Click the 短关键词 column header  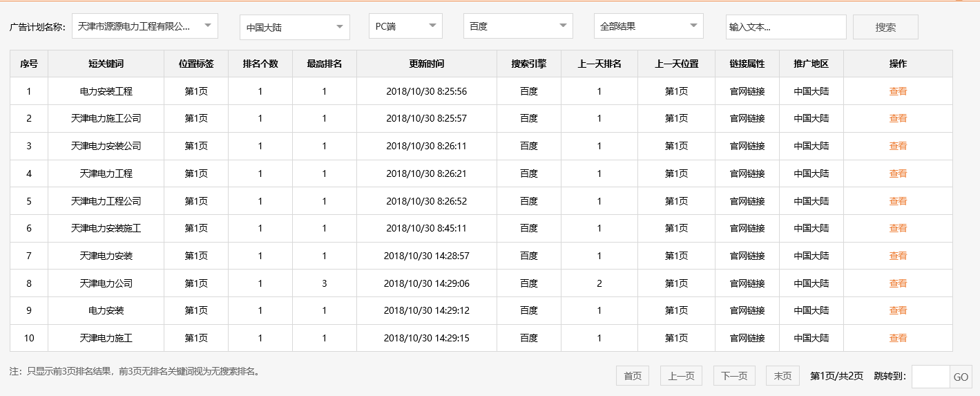tap(106, 64)
